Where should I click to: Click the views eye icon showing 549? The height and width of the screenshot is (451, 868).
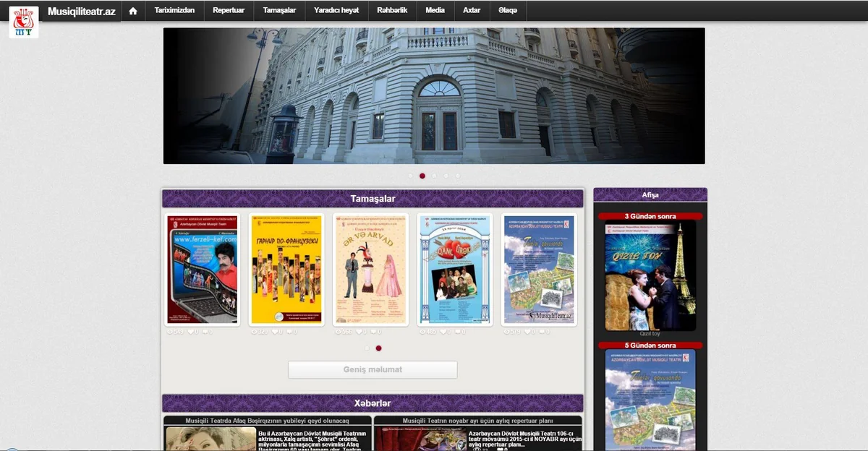click(x=171, y=332)
